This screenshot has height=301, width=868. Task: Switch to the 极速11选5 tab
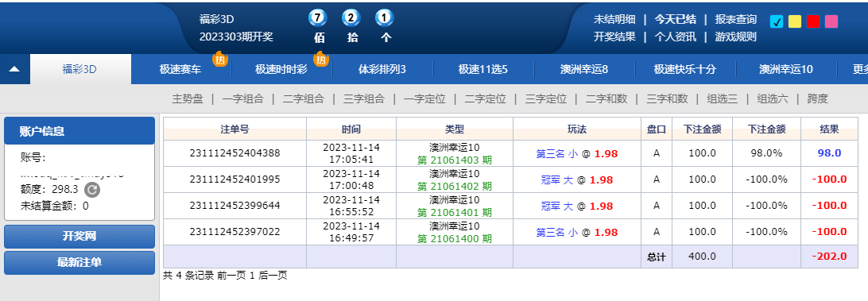[x=483, y=69]
